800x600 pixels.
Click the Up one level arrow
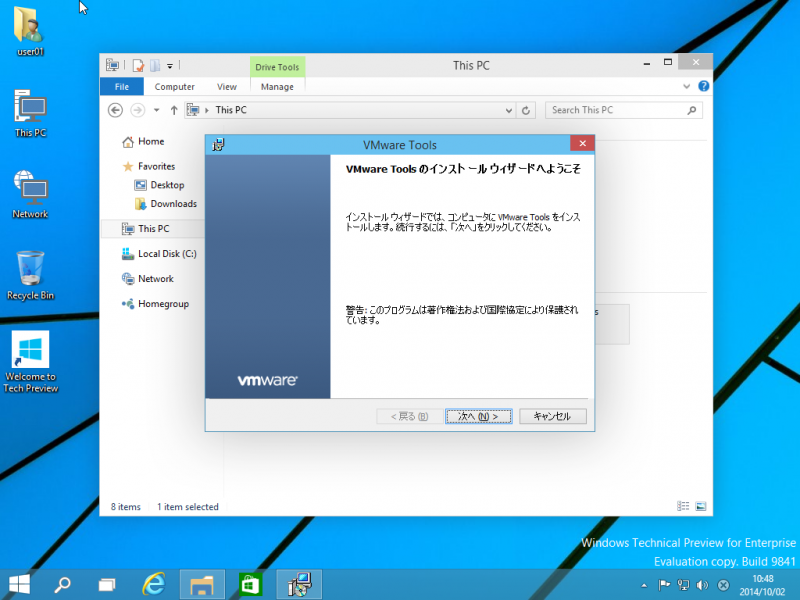pos(174,110)
